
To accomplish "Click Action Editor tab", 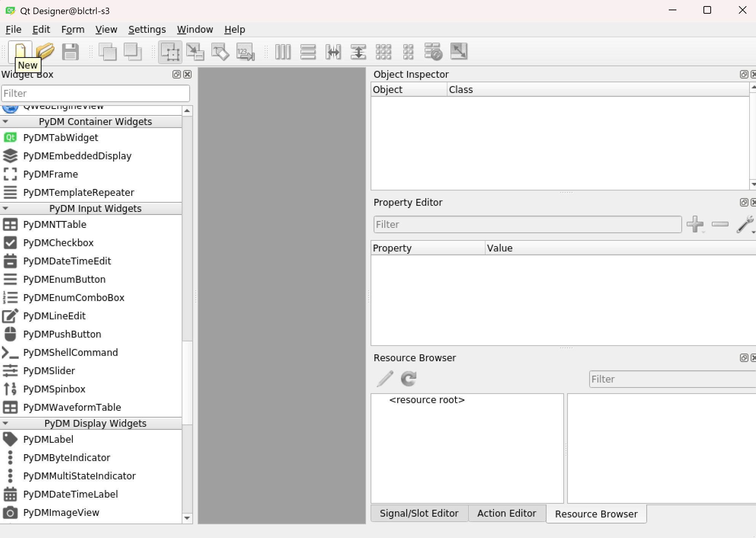I will click(507, 514).
